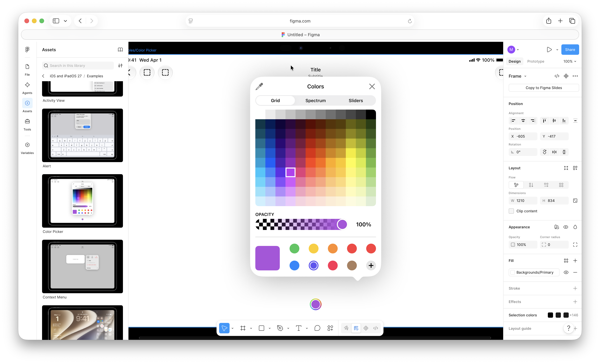Expand shape tool options chevron
Image resolution: width=600 pixels, height=364 pixels.
270,328
